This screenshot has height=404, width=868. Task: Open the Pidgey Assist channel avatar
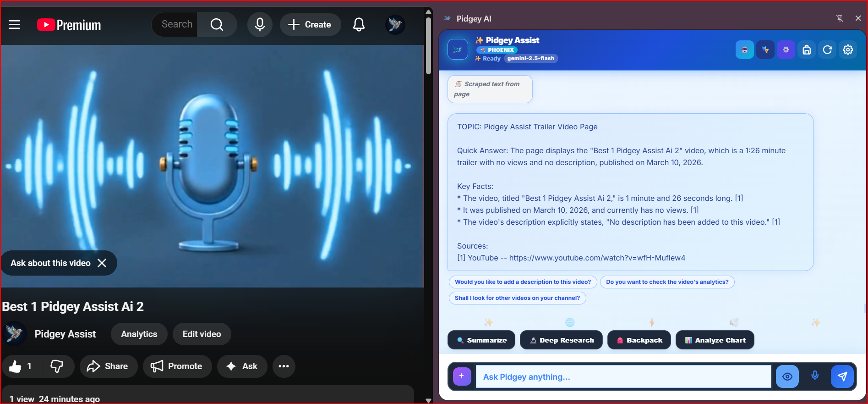(15, 333)
